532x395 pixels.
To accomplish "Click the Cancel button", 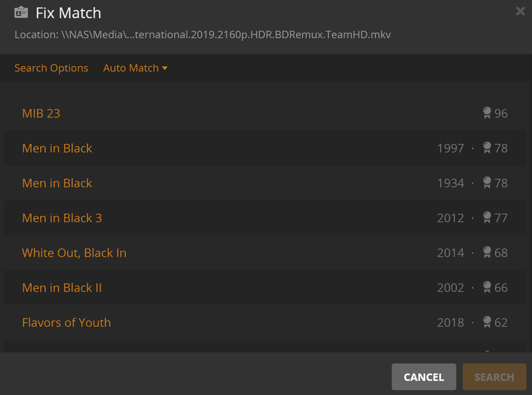I will point(424,377).
